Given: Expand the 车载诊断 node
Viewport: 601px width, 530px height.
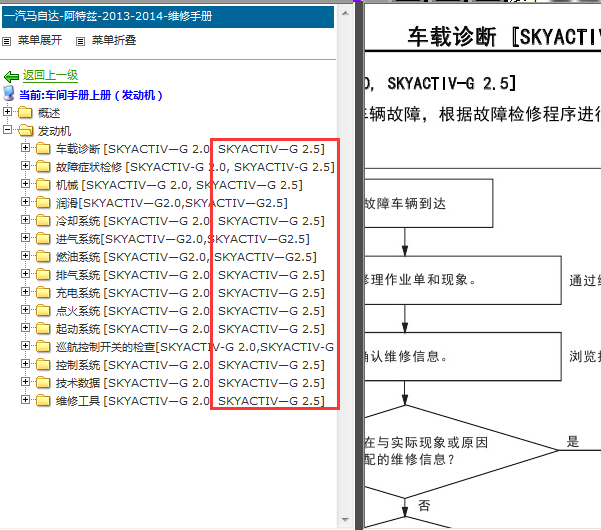Looking at the screenshot, I should pos(25,148).
